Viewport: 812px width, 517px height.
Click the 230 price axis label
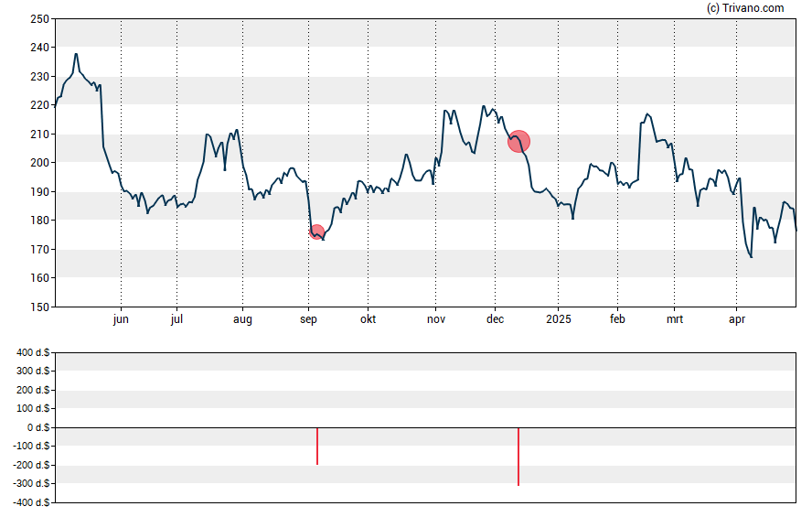[x=40, y=77]
